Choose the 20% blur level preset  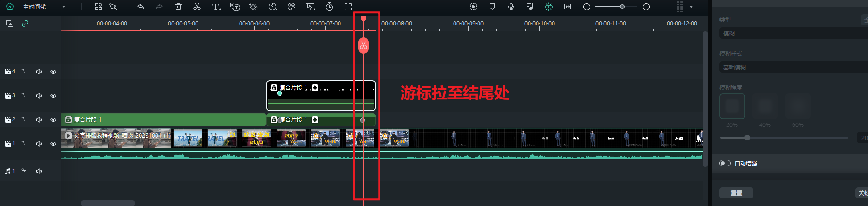tap(732, 106)
